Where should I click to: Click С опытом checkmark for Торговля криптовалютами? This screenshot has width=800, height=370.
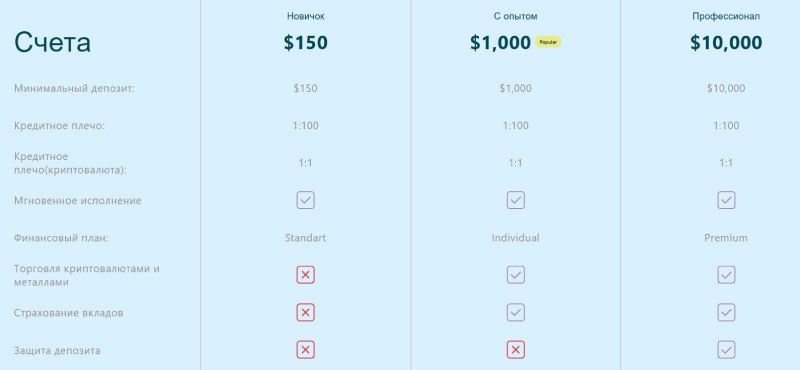click(515, 275)
